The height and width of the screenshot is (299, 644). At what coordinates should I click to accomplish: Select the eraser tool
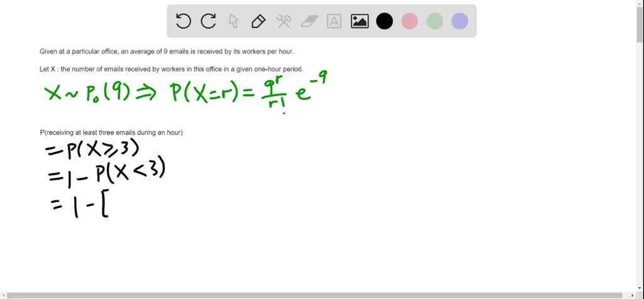tap(309, 21)
